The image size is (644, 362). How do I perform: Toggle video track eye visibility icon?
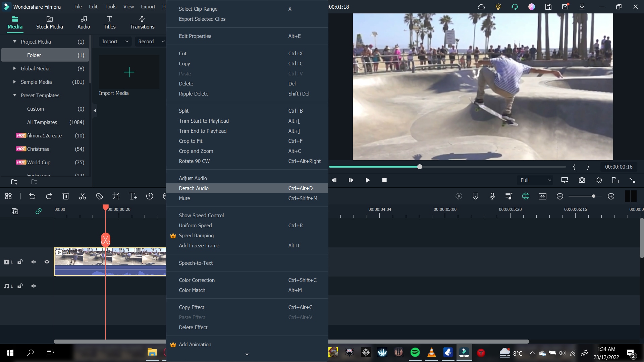[x=47, y=262]
